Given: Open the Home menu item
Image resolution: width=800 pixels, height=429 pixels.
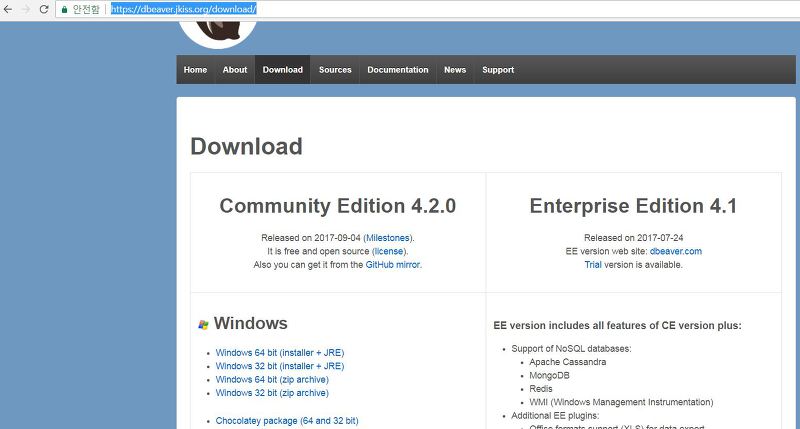Looking at the screenshot, I should click(195, 70).
